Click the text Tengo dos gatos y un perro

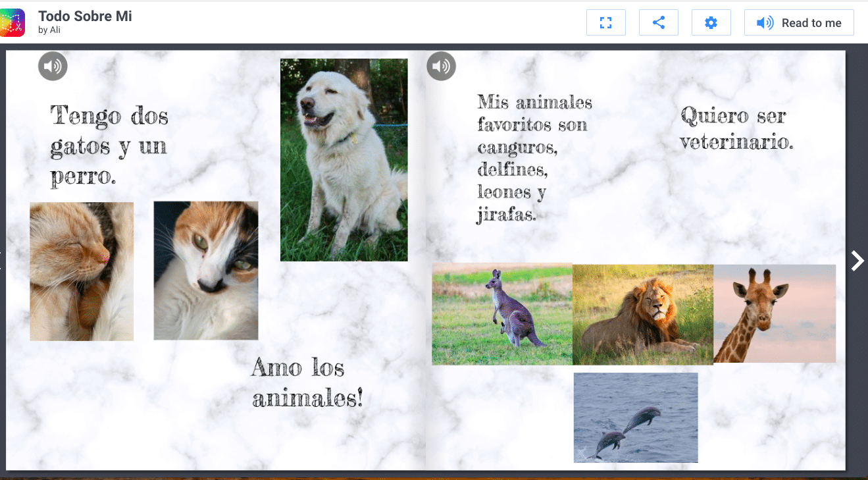point(109,146)
